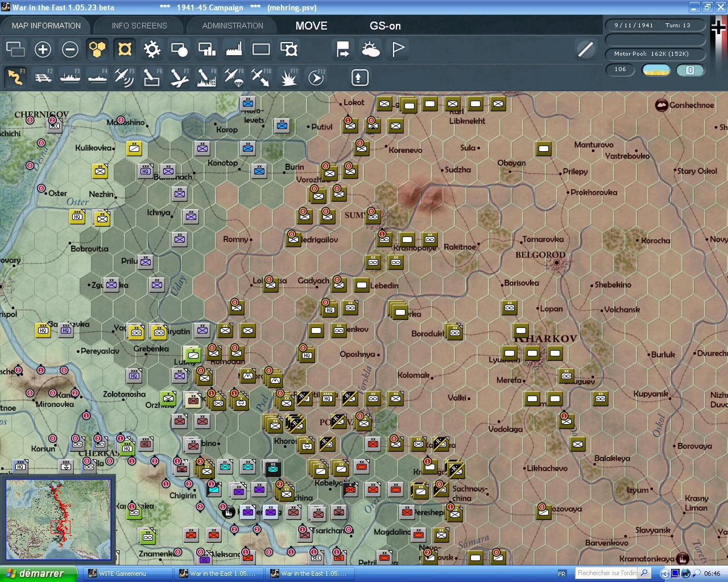Click the KHARKOV city label

[x=545, y=339]
